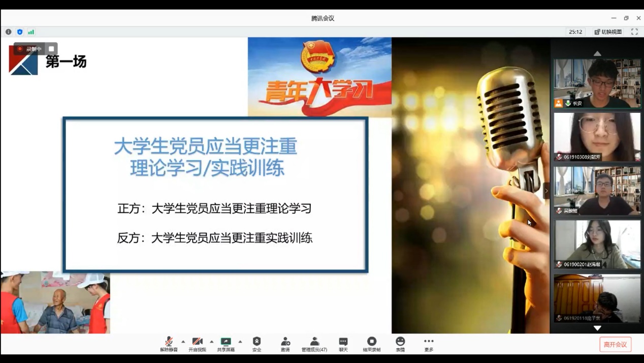Open 管理成员(47) participant list
This screenshot has height=363, width=644.
click(314, 344)
